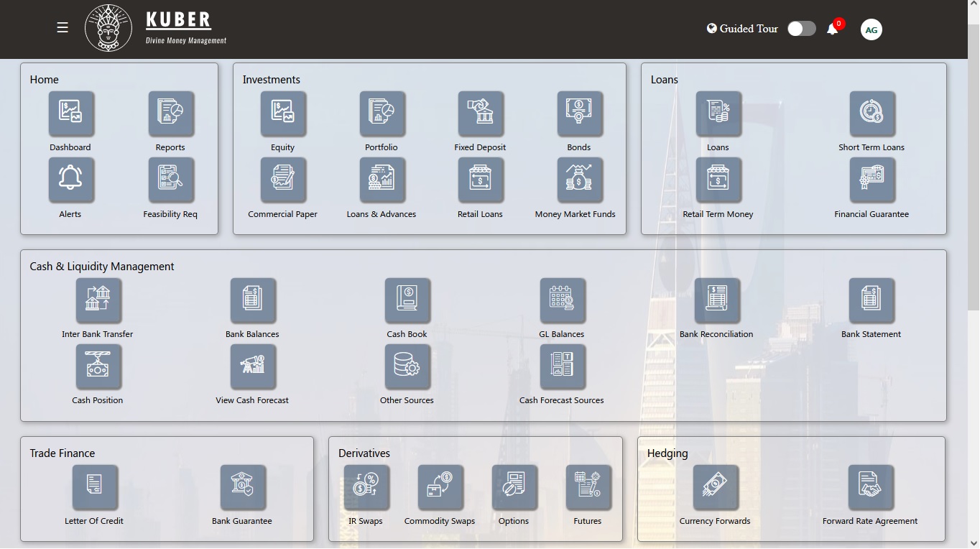Screen dimensions: 980x549
Task: Open the hamburger navigation menu
Action: [63, 27]
